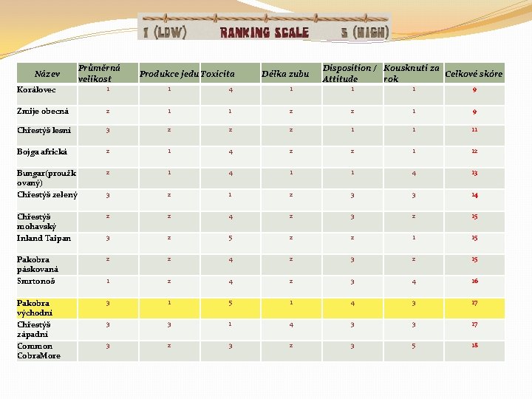The width and height of the screenshot is (532, 399).
Task: Click the Bungar(proužkovaný) row name
Action: pyautogui.click(x=47, y=178)
